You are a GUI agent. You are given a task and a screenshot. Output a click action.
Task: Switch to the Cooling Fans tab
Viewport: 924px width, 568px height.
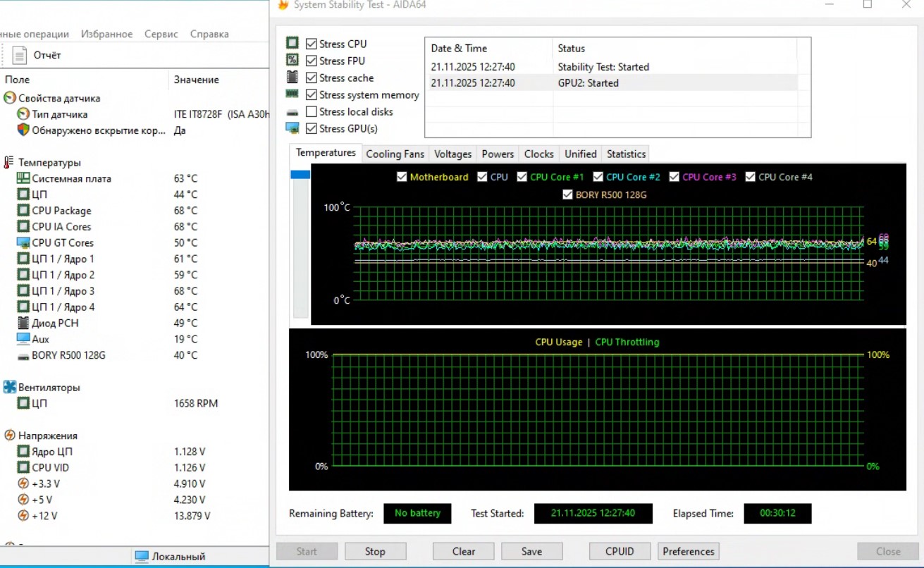(395, 154)
